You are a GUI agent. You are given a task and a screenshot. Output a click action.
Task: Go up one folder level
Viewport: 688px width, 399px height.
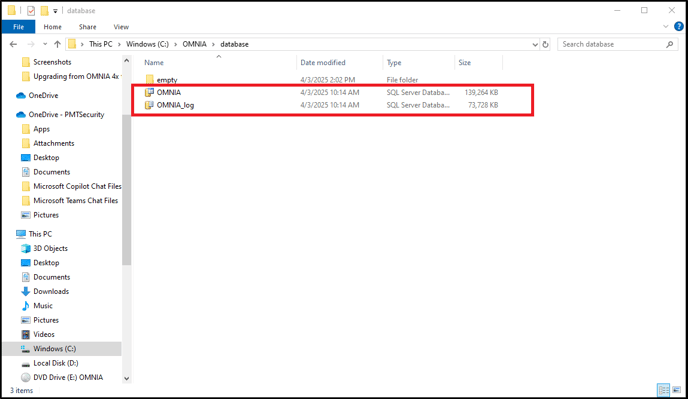(x=57, y=44)
